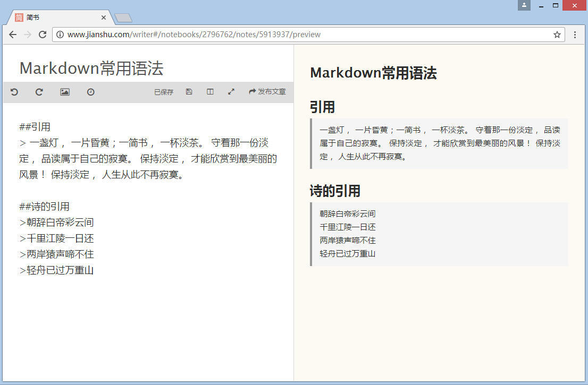Image resolution: width=588 pixels, height=385 pixels.
Task: Insert an image with the picture icon
Action: (65, 92)
